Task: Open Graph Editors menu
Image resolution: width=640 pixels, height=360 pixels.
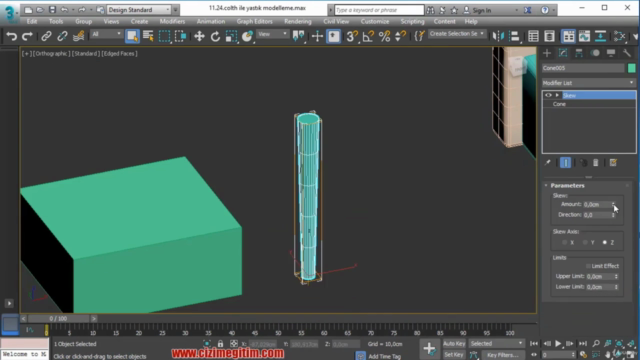Action: pos(254,22)
